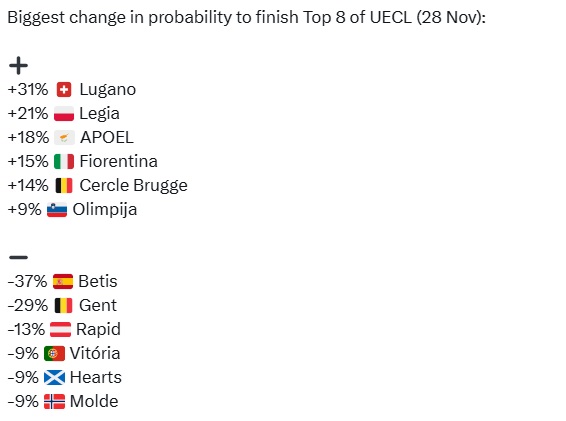Screen dimensions: 566x421
Task: Click the Portuguese flag next to Vitória
Action: pyautogui.click(x=55, y=353)
